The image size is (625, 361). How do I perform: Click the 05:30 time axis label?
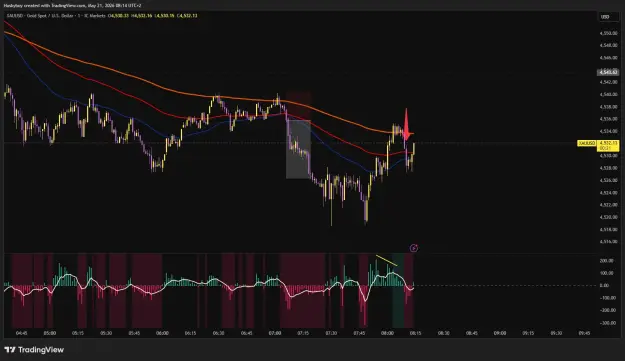(x=106, y=333)
